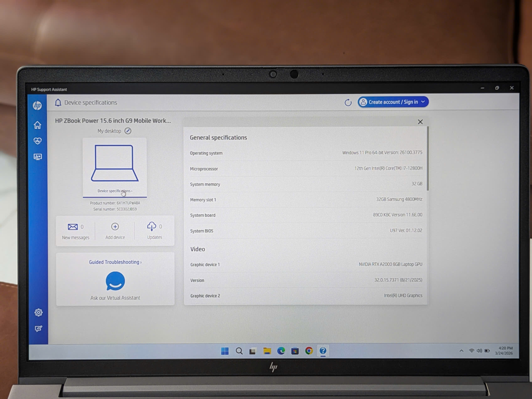Open Google Chrome from taskbar

(309, 351)
